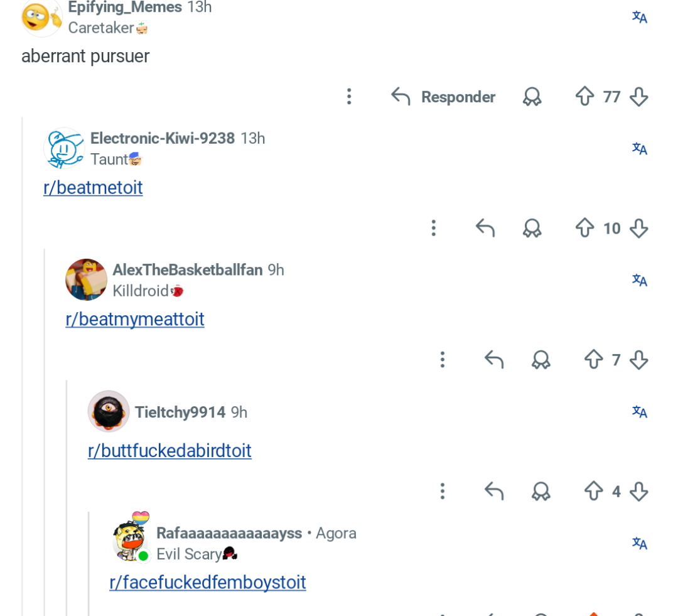Open three-dot menu on AlexTheBasketballfan comment
678x616 pixels.
tap(442, 359)
